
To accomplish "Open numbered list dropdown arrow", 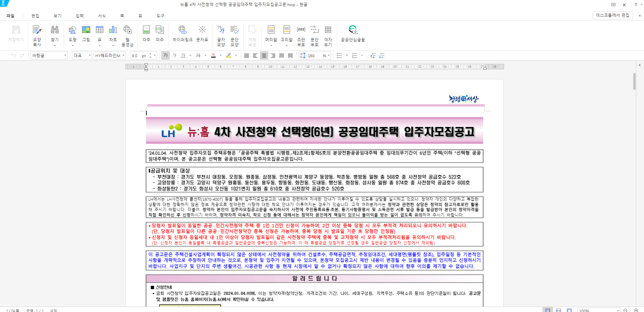I will point(362,55).
